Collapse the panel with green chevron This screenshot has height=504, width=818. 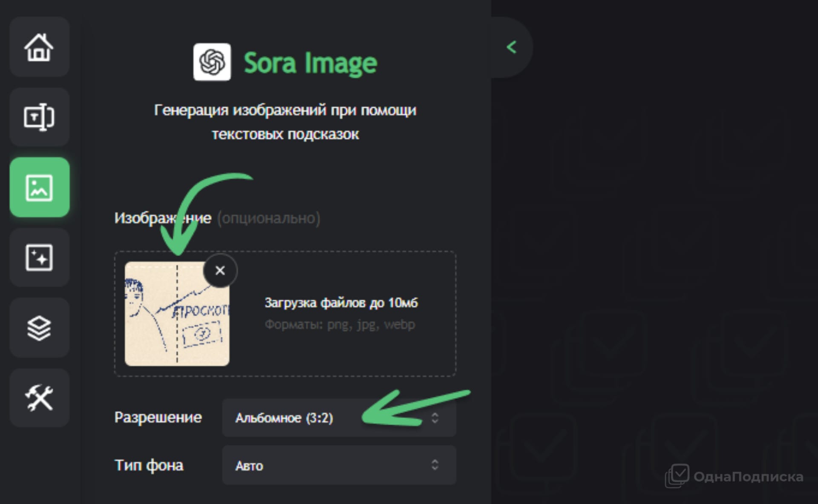tap(511, 47)
